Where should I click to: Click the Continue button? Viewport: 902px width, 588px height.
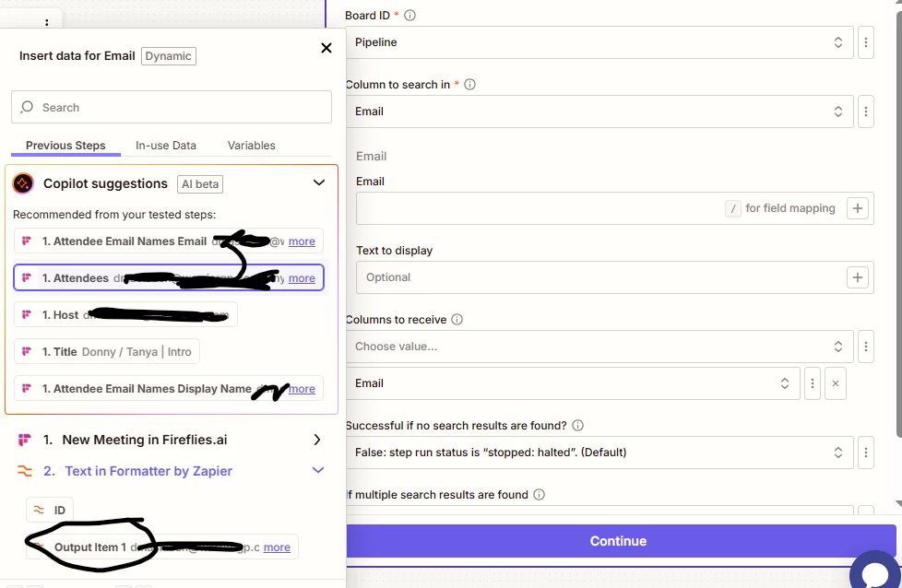621,541
